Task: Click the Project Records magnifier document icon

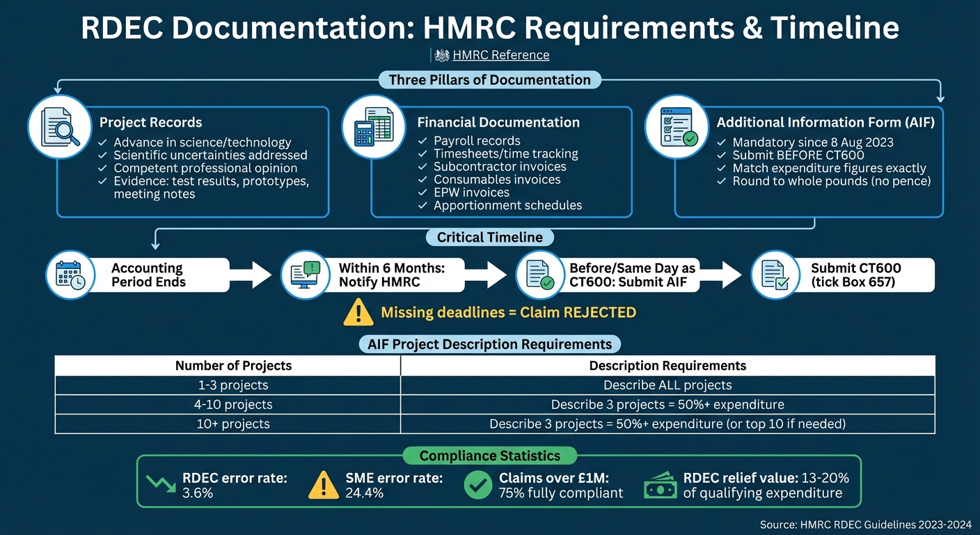Action: click(60, 127)
